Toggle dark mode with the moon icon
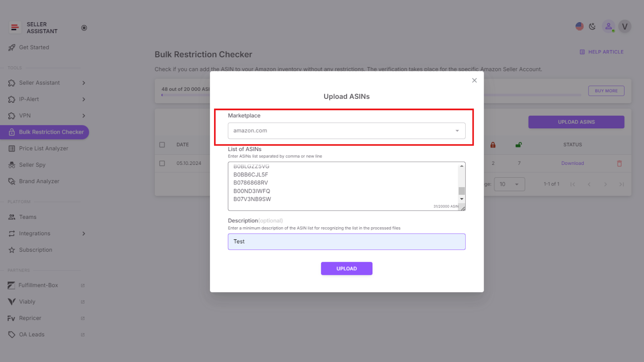 tap(592, 26)
